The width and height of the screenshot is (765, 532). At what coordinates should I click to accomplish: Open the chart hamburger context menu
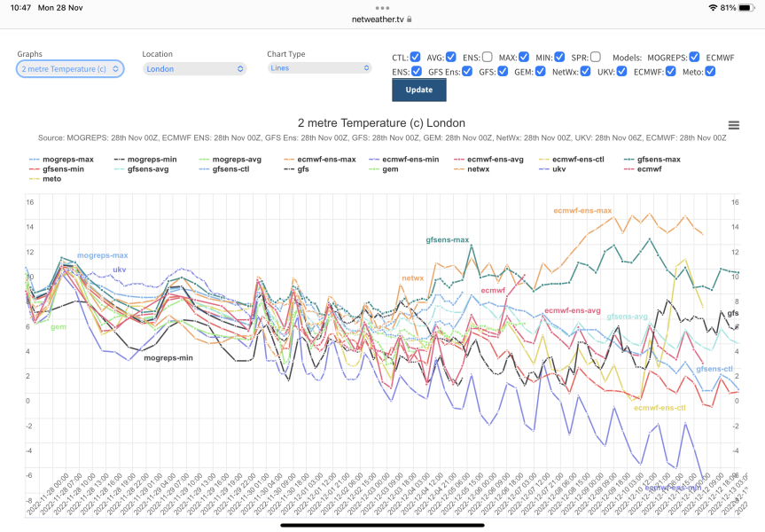(x=733, y=126)
